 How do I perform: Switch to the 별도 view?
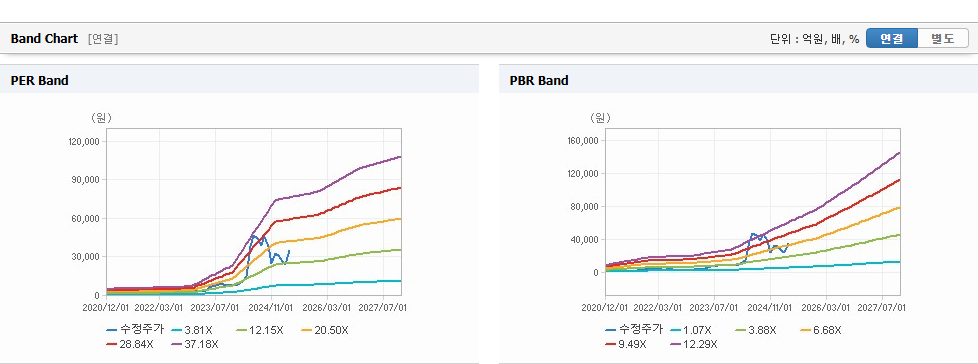point(942,39)
